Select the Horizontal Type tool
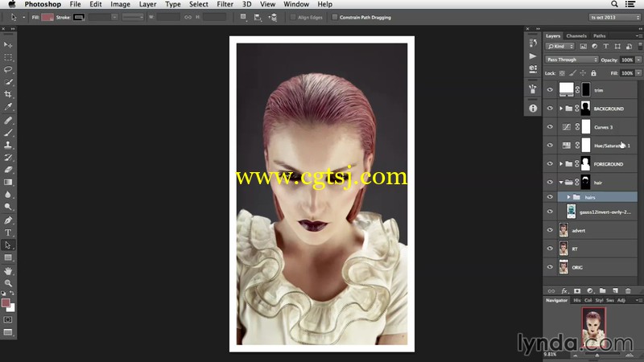The height and width of the screenshot is (362, 644). pyautogui.click(x=8, y=232)
